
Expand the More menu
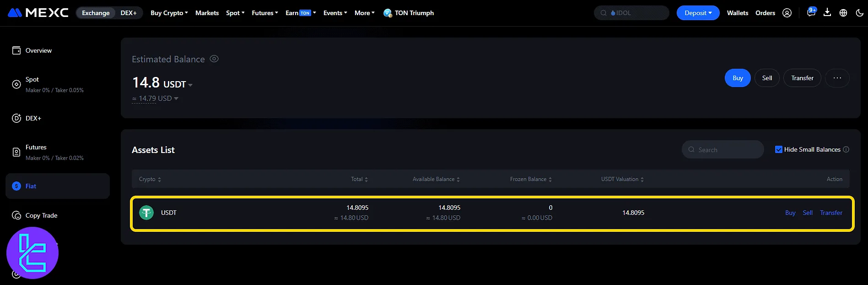coord(365,13)
